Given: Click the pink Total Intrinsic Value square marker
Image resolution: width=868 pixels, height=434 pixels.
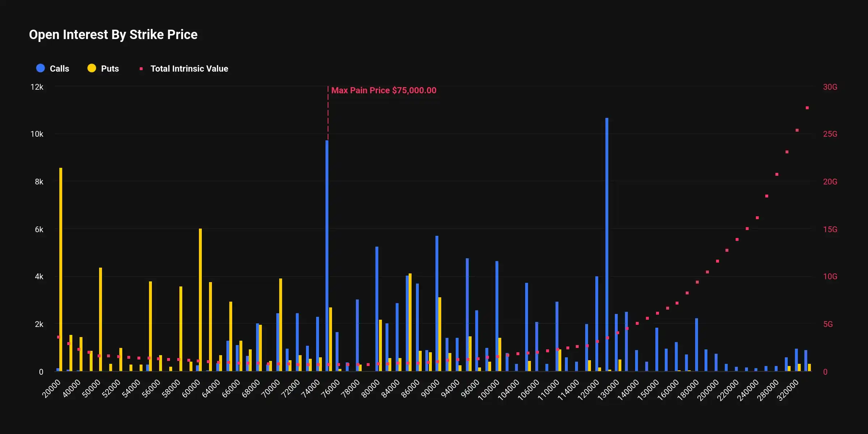Looking at the screenshot, I should pyautogui.click(x=141, y=68).
